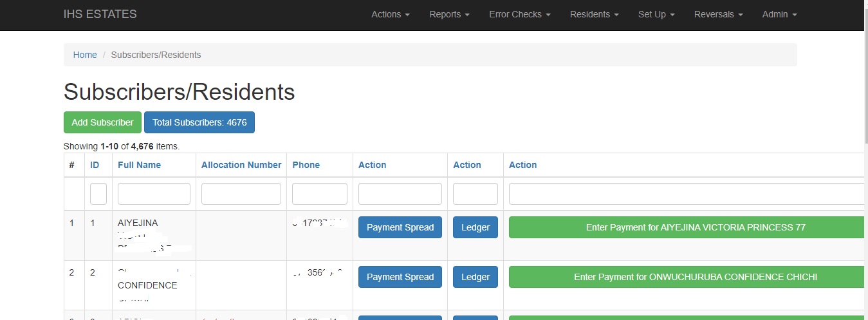868x320 pixels.
Task: Click the Add Subscriber button
Action: pyautogui.click(x=102, y=122)
